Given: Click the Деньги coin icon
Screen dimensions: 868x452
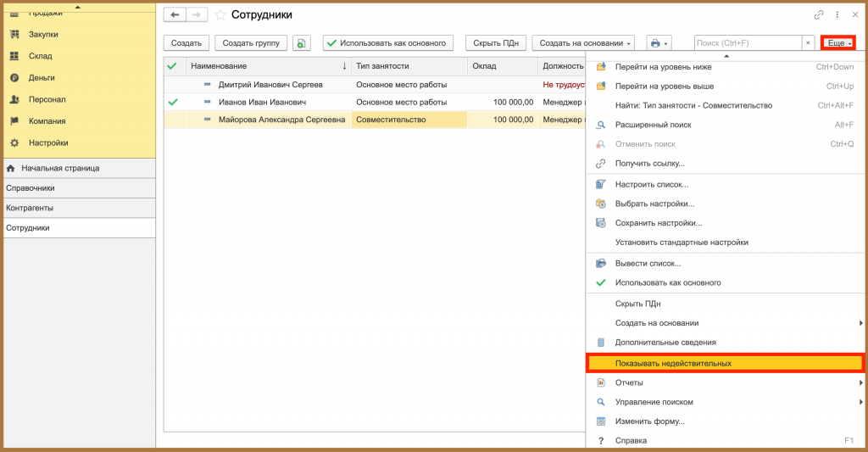Looking at the screenshot, I should click(15, 78).
